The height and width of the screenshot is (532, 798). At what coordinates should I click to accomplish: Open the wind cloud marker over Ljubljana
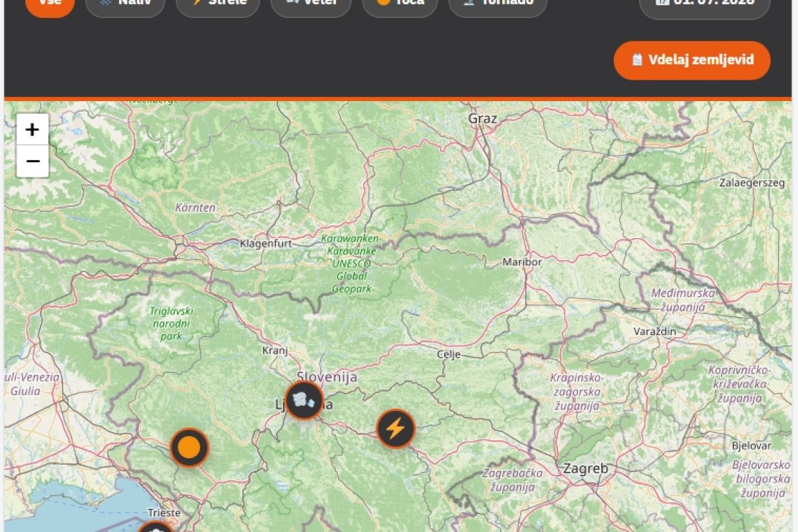coord(304,400)
